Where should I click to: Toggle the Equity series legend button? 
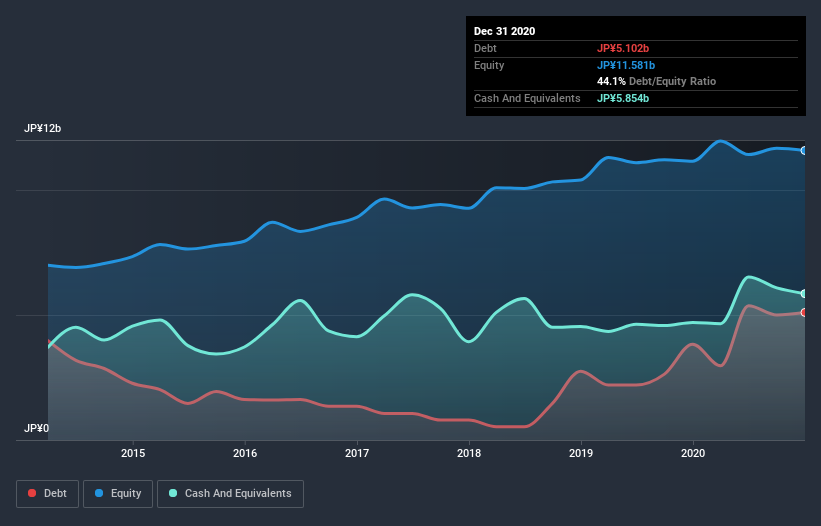[118, 494]
